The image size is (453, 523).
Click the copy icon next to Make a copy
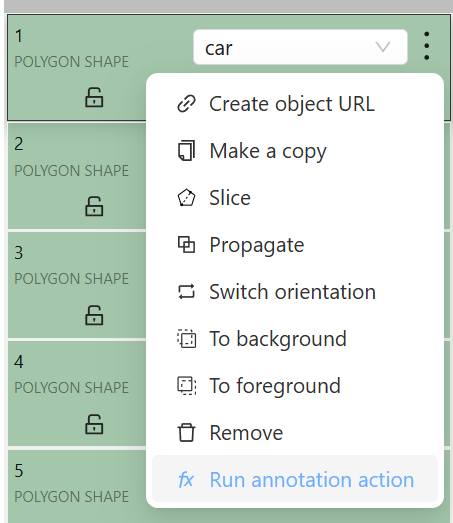[x=186, y=151]
